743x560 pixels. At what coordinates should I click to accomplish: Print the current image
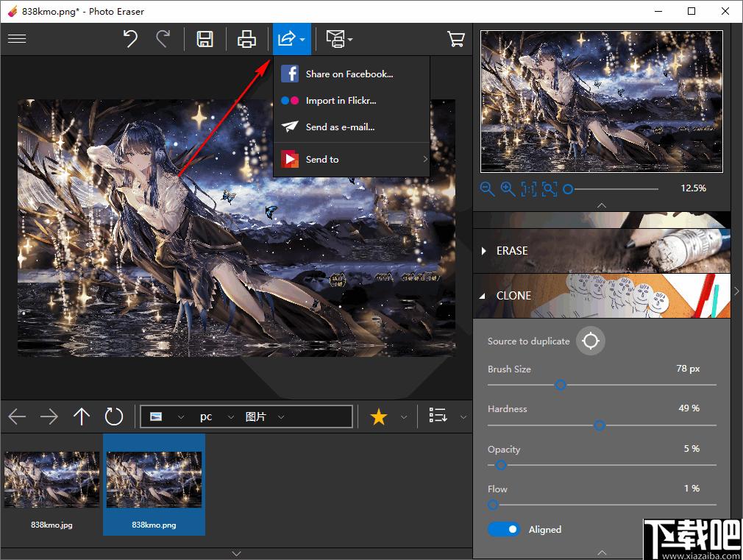click(x=246, y=39)
